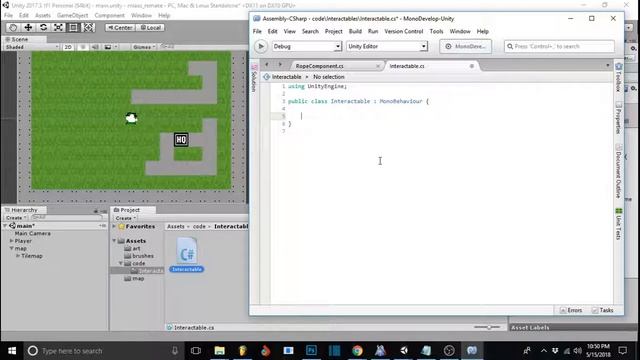Open the MonoDevelop Project menu
Viewport: 640px width, 360px height.
point(333,31)
